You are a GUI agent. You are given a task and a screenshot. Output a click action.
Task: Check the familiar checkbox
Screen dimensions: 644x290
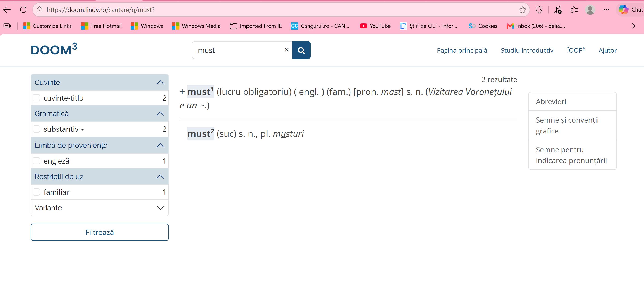pyautogui.click(x=36, y=192)
